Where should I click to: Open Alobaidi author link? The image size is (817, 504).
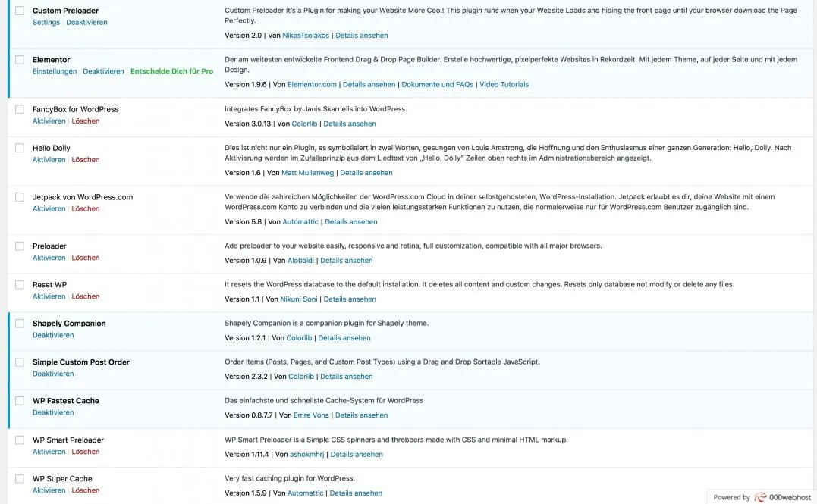tap(300, 260)
